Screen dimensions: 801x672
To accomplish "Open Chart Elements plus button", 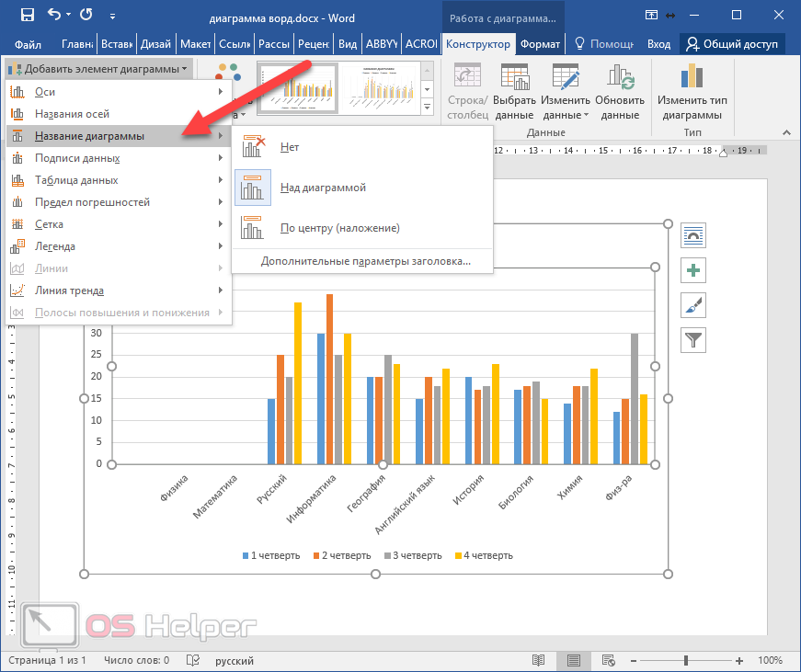I will [692, 270].
